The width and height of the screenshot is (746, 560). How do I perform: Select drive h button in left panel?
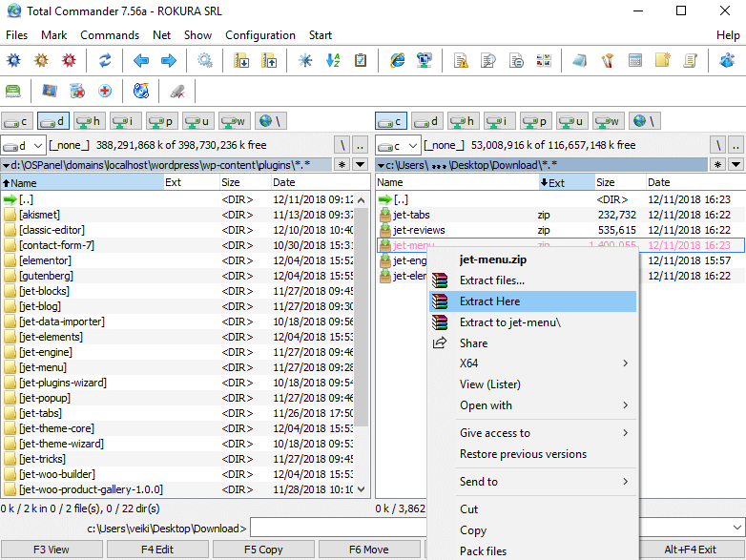click(90, 121)
